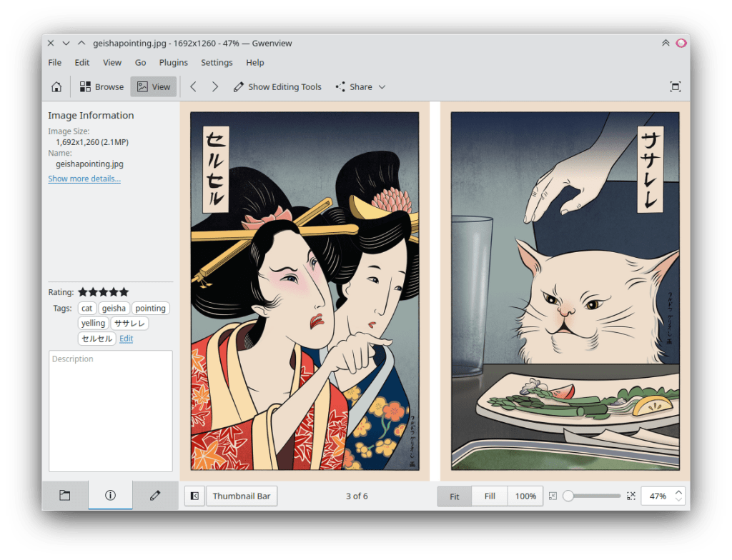This screenshot has height=560, width=732.
Task: Toggle the Thumbnail Bar
Action: coord(241,496)
